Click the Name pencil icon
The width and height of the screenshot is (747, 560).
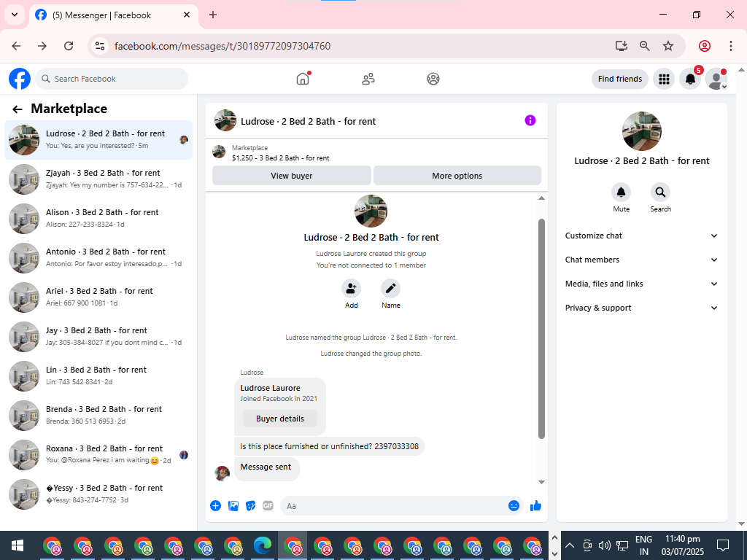click(391, 289)
